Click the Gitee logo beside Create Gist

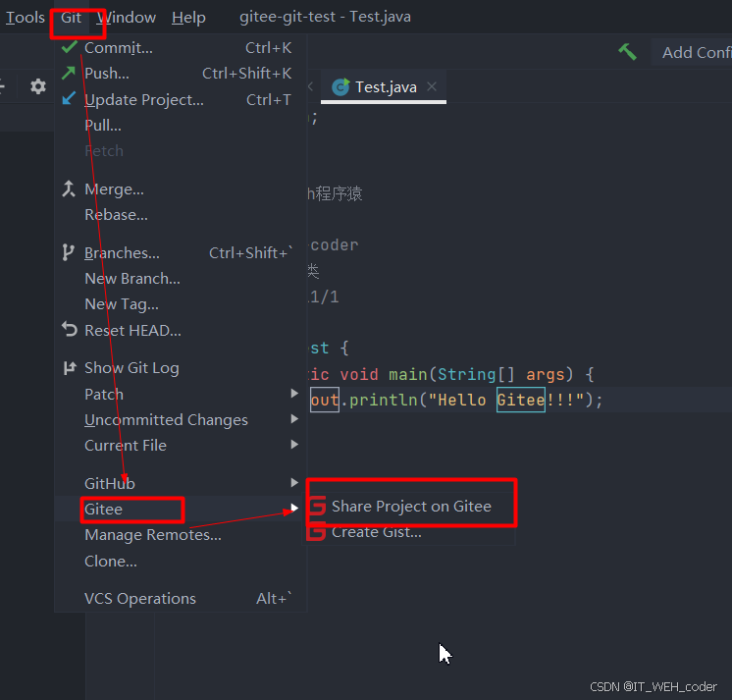[318, 532]
